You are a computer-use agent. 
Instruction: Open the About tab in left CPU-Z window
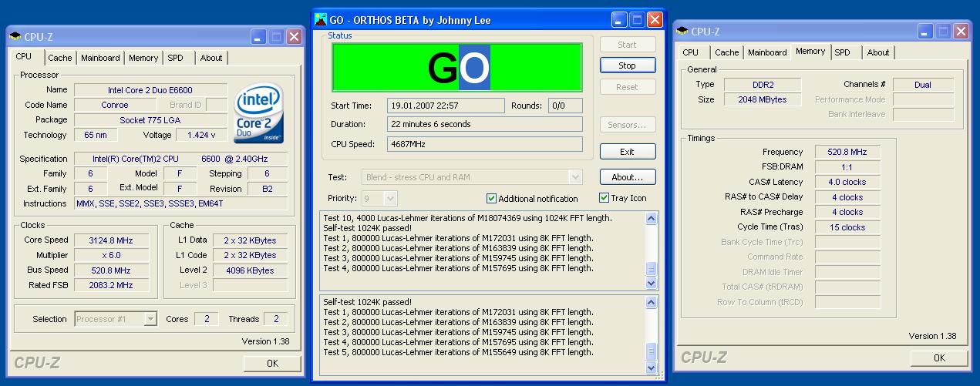211,58
